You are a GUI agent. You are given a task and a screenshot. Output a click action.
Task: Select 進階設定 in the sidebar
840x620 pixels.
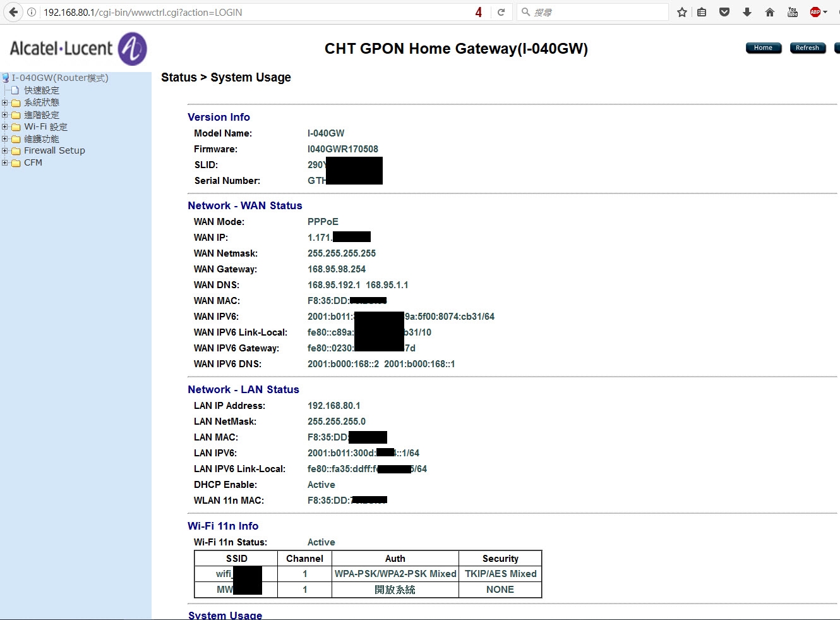coord(42,115)
